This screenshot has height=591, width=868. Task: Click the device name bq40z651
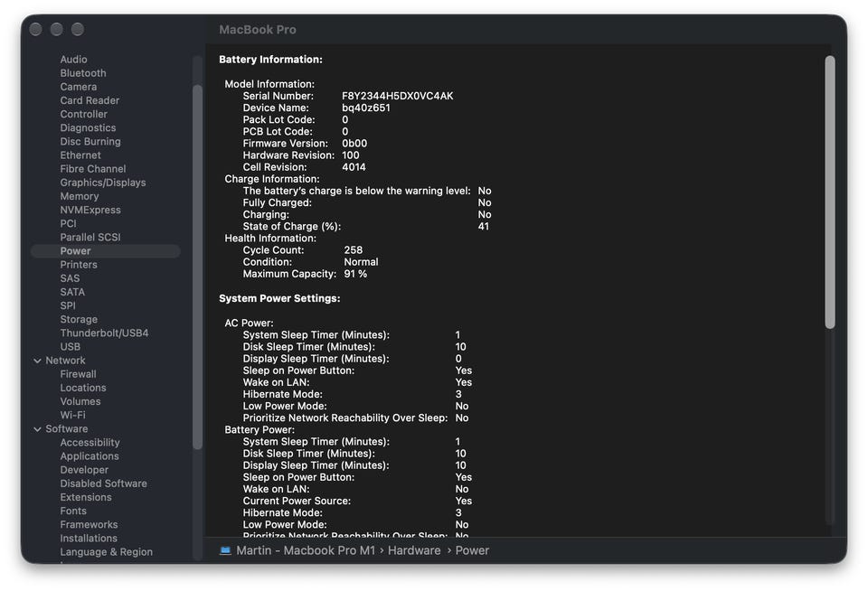[366, 108]
